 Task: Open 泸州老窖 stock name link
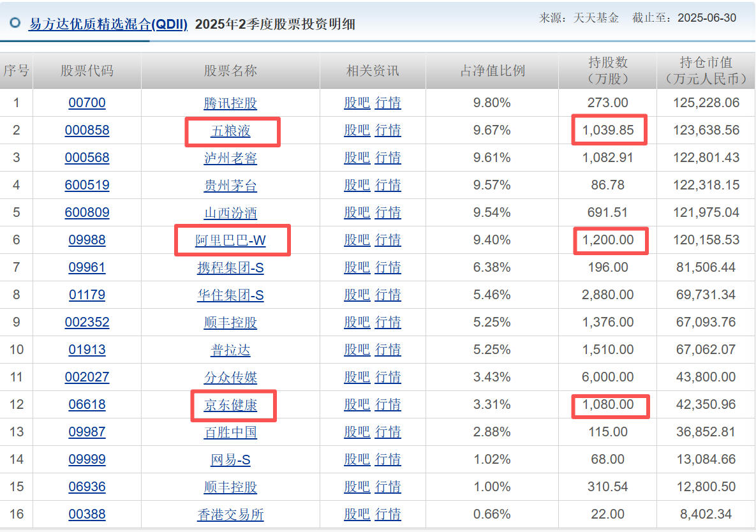click(x=230, y=158)
